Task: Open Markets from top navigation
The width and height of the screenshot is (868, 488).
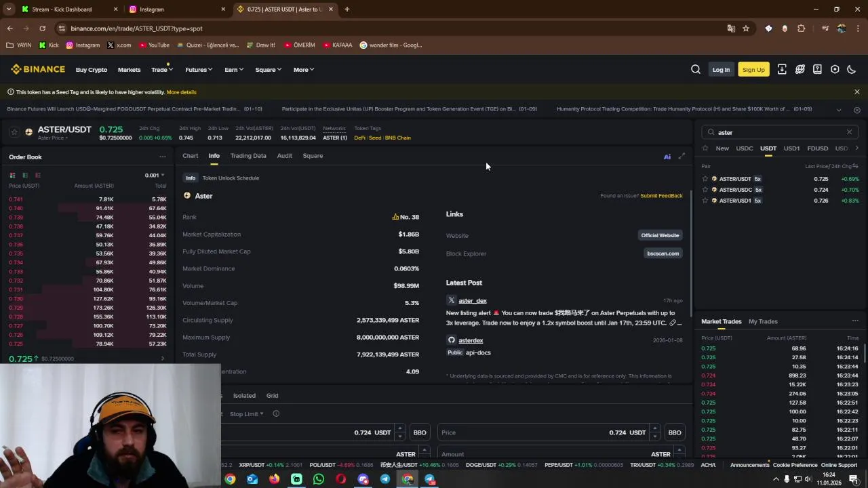Action: (x=129, y=70)
